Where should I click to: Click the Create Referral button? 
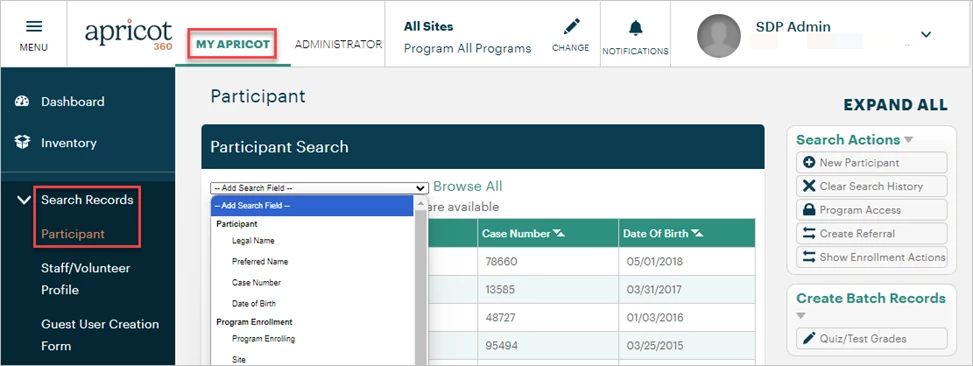pyautogui.click(x=871, y=233)
